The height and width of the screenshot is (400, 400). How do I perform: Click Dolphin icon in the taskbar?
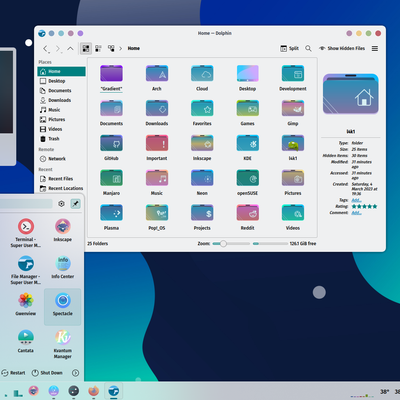pyautogui.click(x=114, y=391)
